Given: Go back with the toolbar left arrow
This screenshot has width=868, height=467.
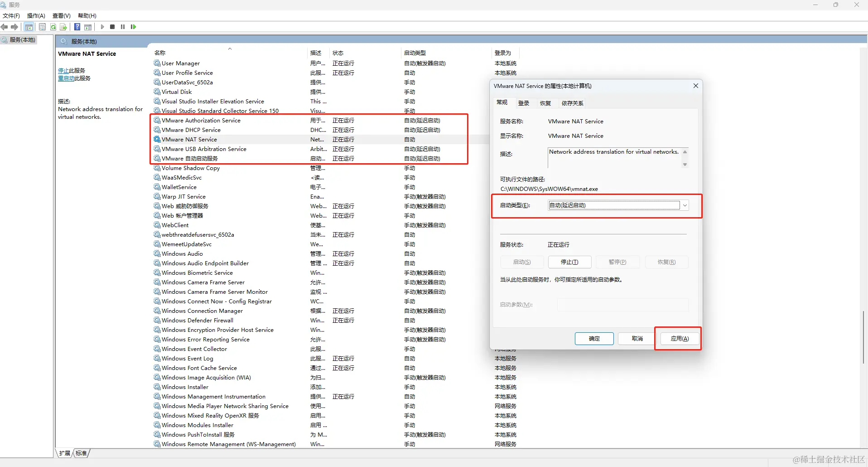Looking at the screenshot, I should pyautogui.click(x=5, y=27).
